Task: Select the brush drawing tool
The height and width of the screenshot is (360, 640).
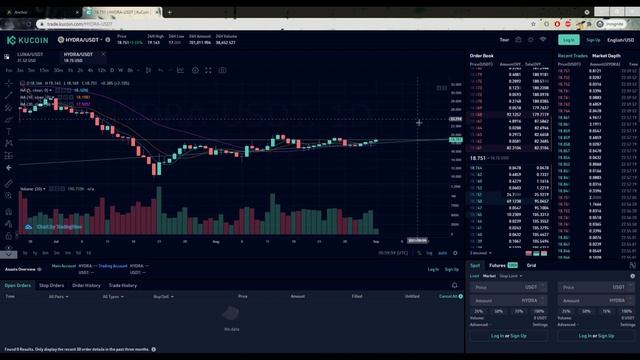Action: (x=9, y=120)
